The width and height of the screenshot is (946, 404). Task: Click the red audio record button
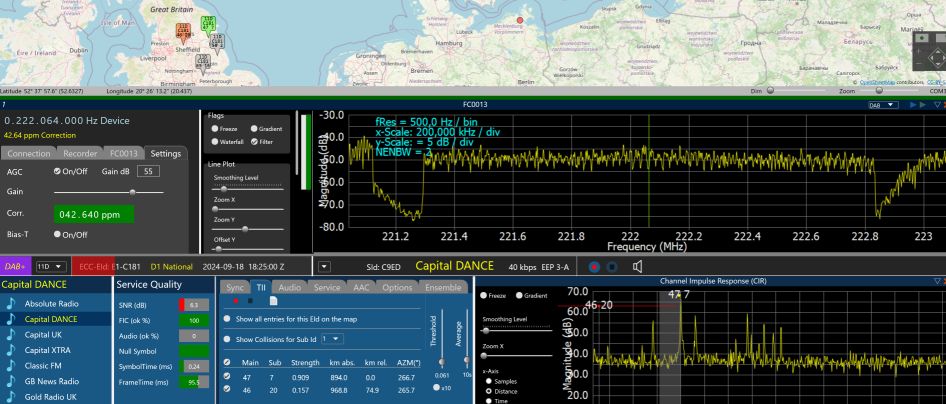click(594, 267)
